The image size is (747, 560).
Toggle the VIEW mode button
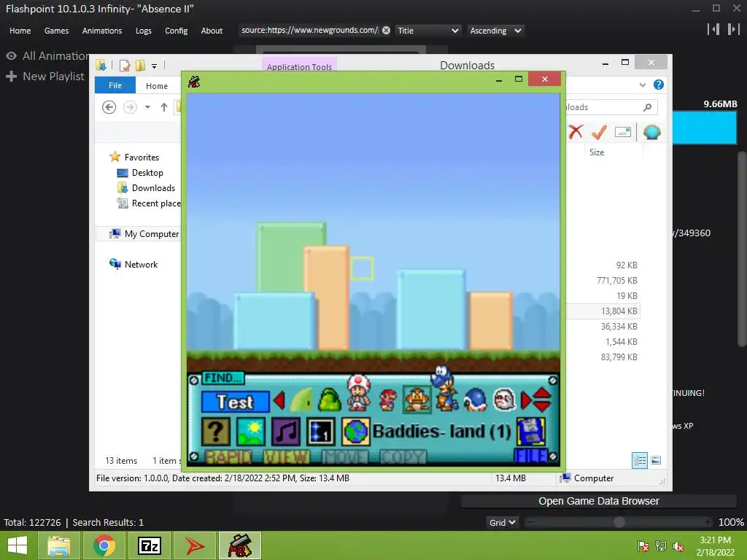coord(286,457)
